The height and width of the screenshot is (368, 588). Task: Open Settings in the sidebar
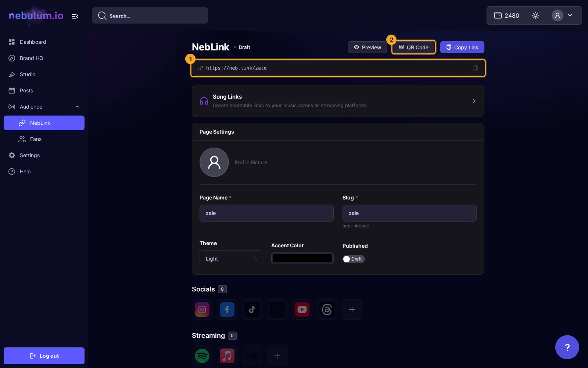[44, 155]
